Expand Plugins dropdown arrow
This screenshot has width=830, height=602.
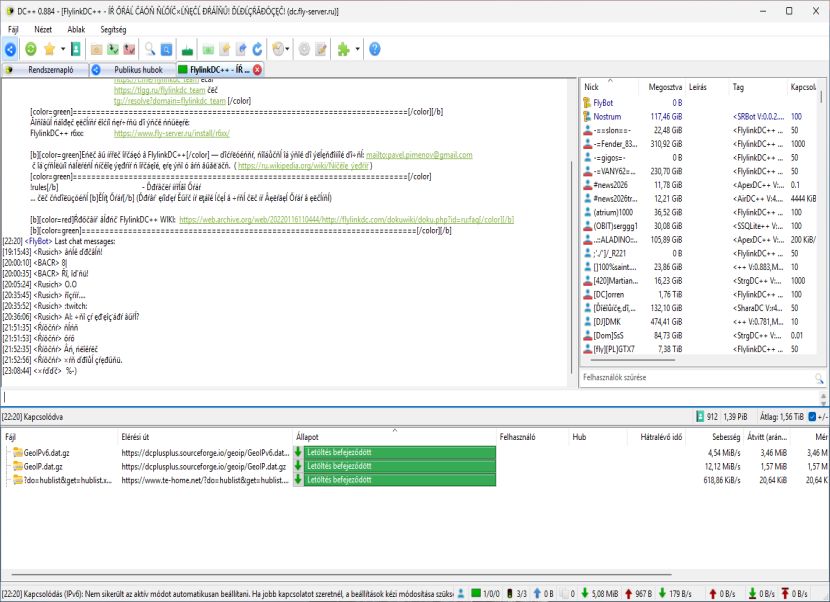[x=357, y=49]
